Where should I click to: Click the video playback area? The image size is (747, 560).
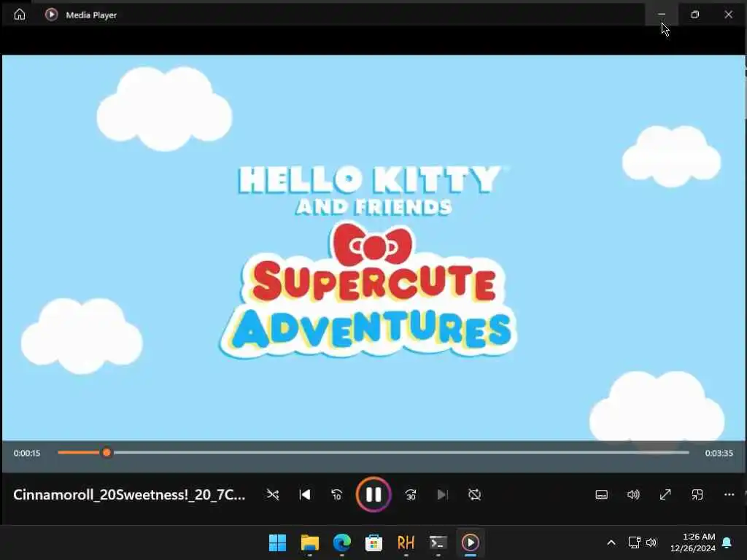point(373,248)
